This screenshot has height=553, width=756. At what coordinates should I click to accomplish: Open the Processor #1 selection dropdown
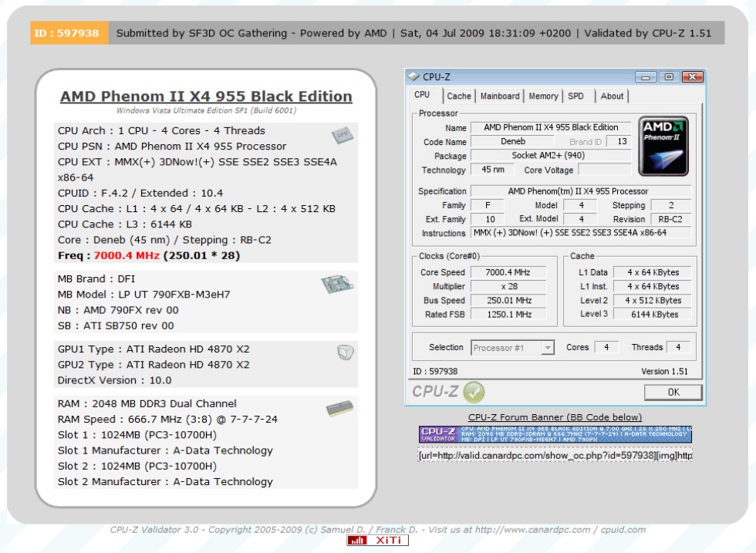[512, 348]
